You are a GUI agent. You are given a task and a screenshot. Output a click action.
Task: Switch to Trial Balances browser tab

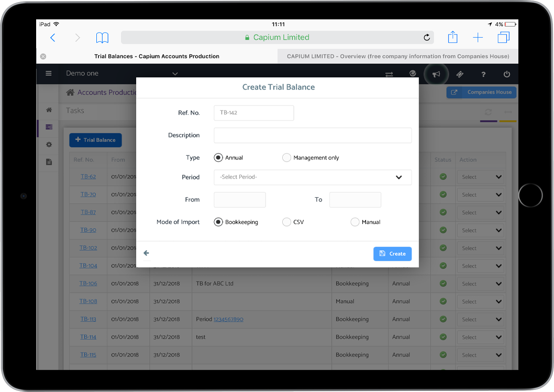157,56
